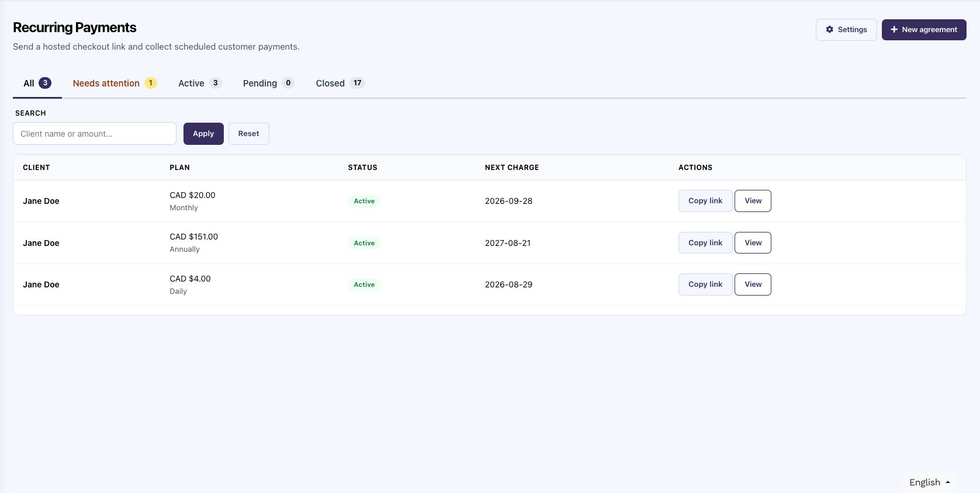The image size is (980, 493).
Task: Click next charge date 2027-08-21
Action: (x=508, y=243)
